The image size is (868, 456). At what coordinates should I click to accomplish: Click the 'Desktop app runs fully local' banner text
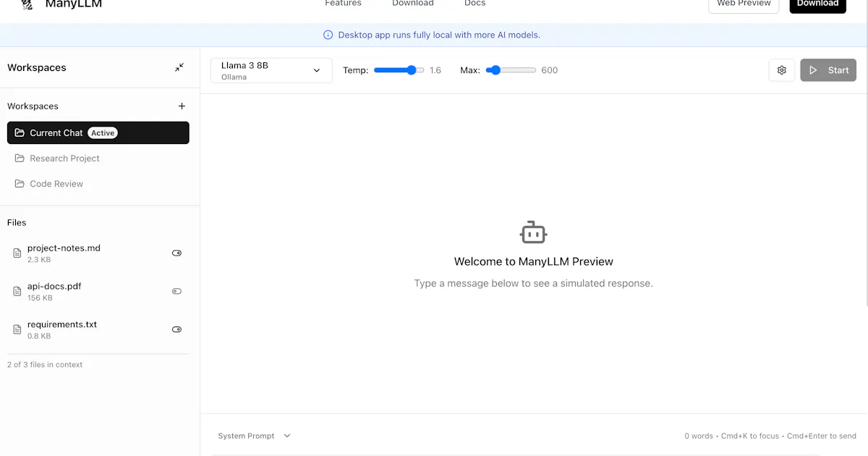439,35
